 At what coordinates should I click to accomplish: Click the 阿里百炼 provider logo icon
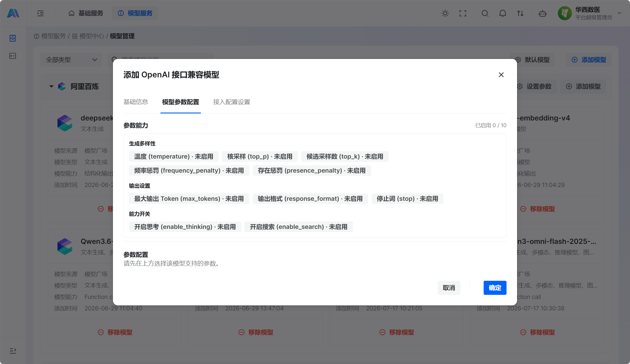[x=62, y=86]
